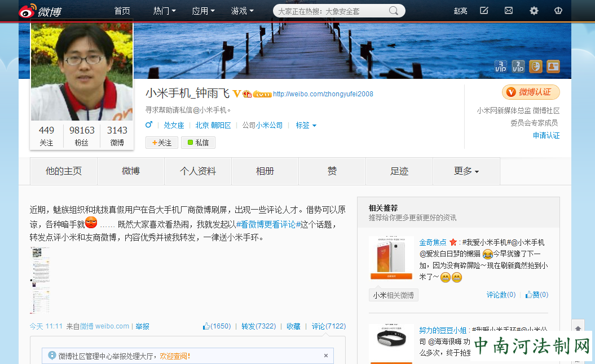Open the 相册 tab

coord(265,171)
